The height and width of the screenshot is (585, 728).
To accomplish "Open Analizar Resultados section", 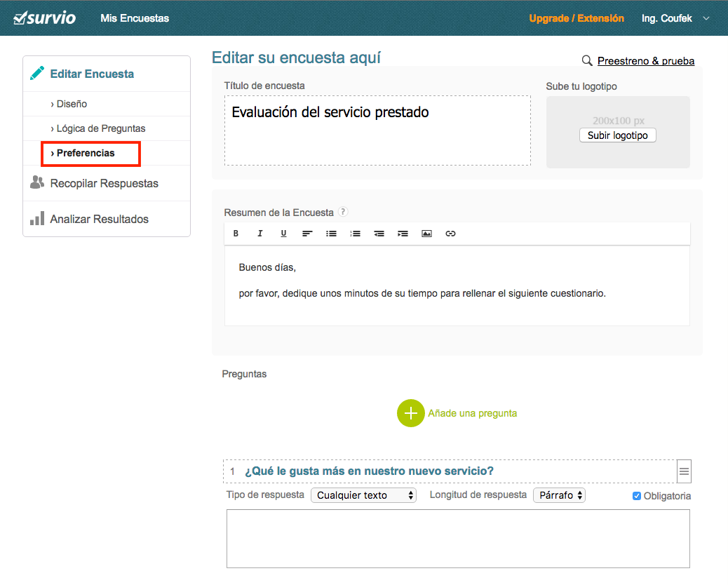I will coord(99,219).
